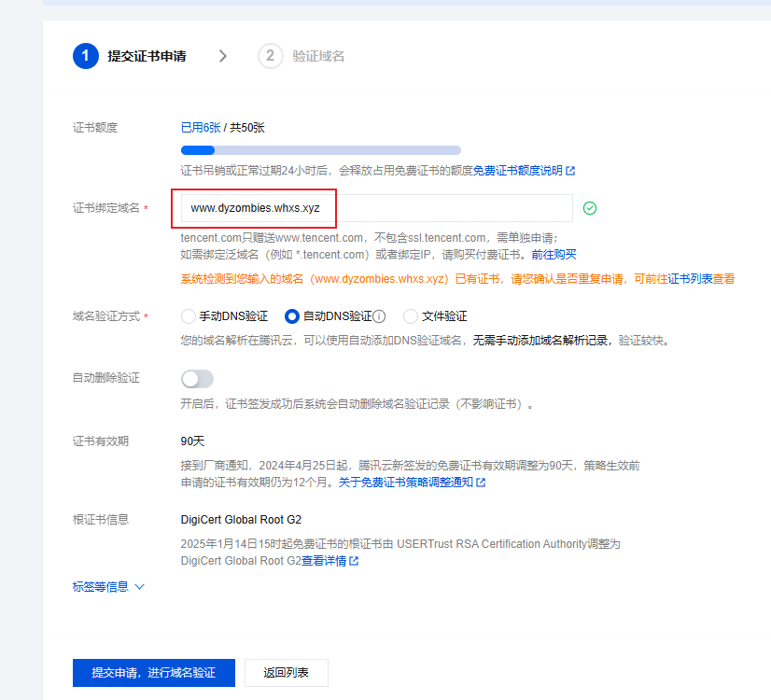Click the external link icon after 关于免费证书策略调整通知
771x700 pixels.
(x=481, y=483)
